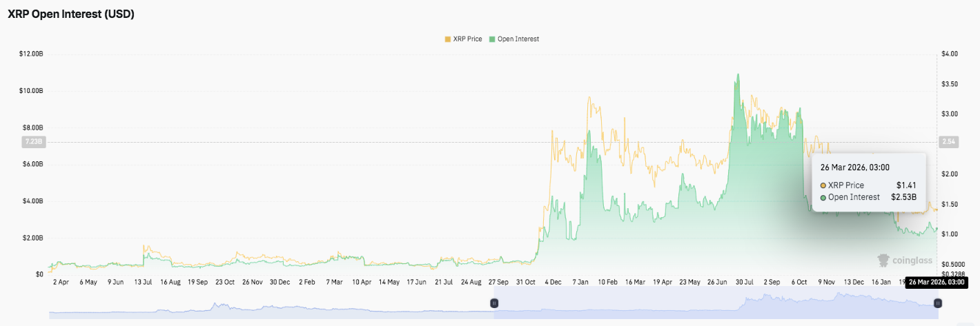Click the $1.41 XRP Price tooltip value
980x326 pixels.
coord(906,185)
